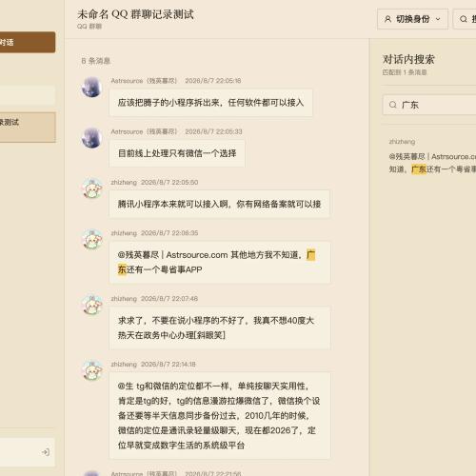
Task: Click the 匹配到 1 条消息 result count
Action: coord(405,72)
